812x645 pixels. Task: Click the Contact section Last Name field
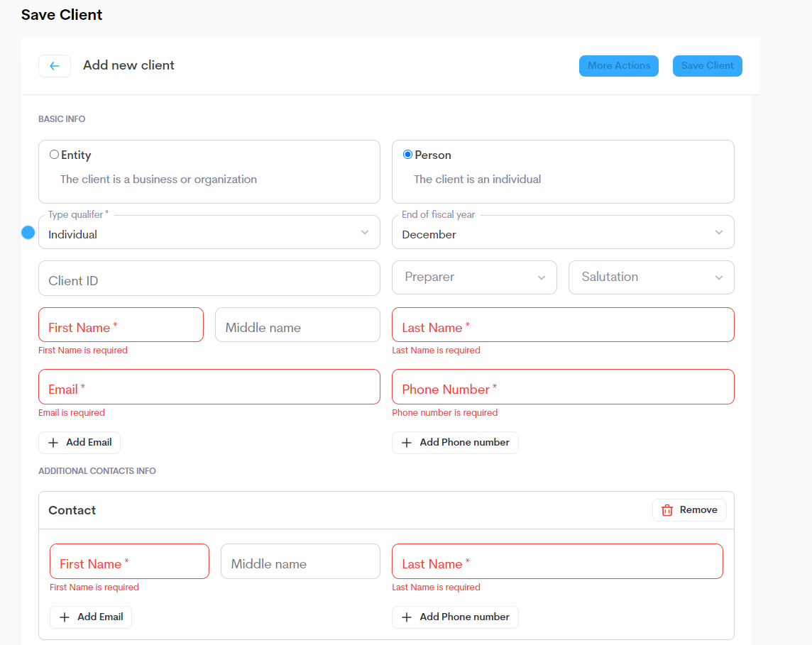click(x=556, y=562)
